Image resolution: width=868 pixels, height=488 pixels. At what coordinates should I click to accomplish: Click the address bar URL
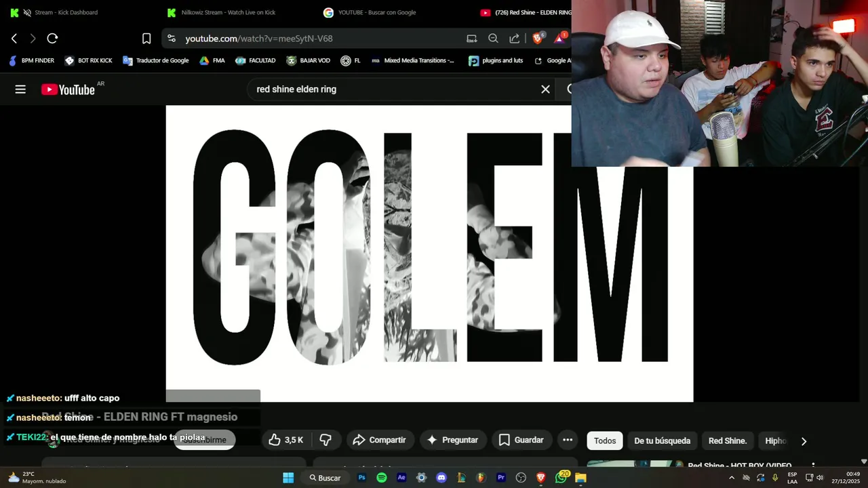(259, 39)
